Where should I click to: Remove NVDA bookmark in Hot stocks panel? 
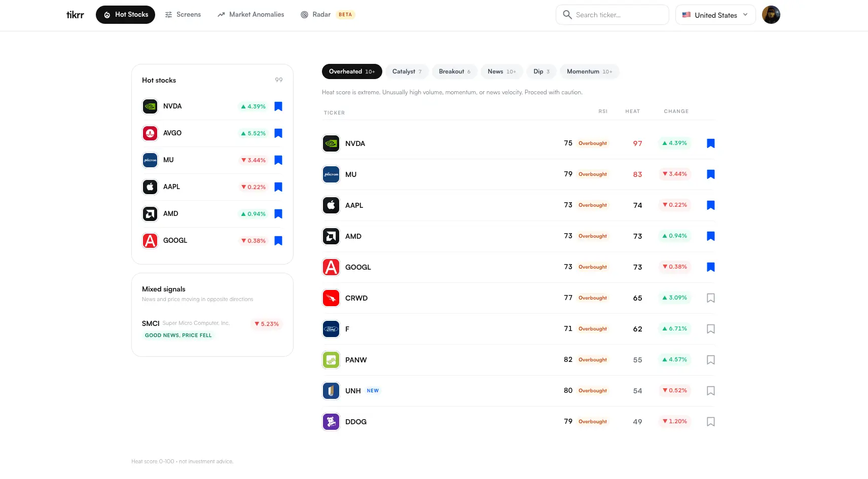tap(278, 106)
